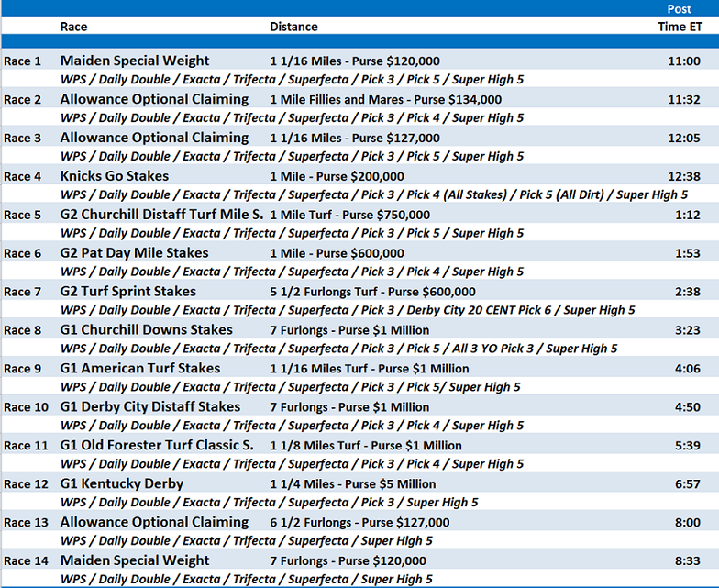This screenshot has width=719, height=588.
Task: Select post time 11:00
Action: 684,61
